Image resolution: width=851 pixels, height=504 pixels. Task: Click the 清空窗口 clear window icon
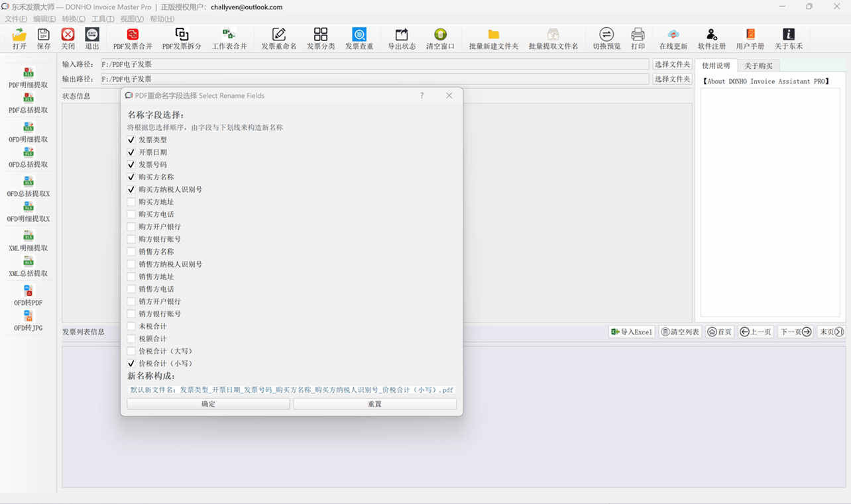pos(440,39)
